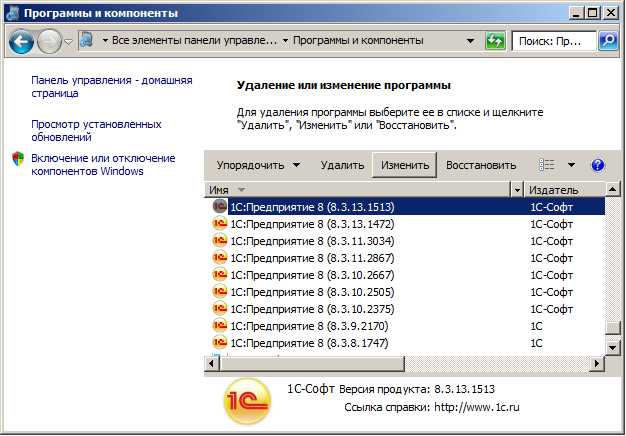Open 'Панель управления - домашняя страница' link
This screenshot has width=626, height=436.
tap(112, 87)
